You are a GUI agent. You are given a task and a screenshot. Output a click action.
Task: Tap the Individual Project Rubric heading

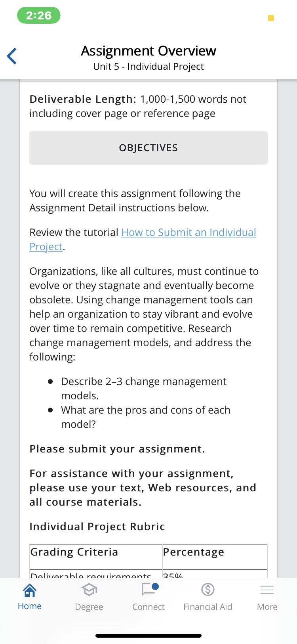(97, 527)
